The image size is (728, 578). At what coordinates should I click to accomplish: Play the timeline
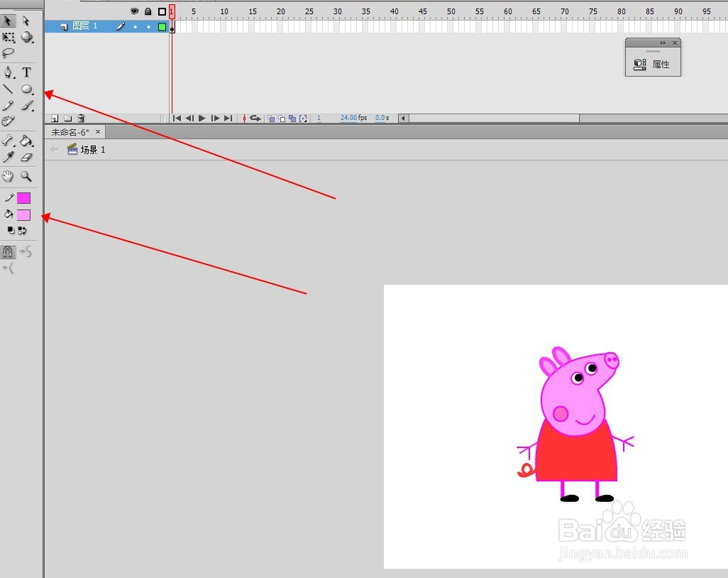pyautogui.click(x=202, y=119)
